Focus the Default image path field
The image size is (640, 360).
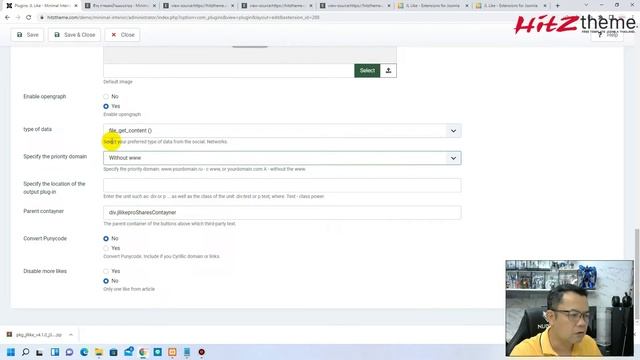click(229, 71)
